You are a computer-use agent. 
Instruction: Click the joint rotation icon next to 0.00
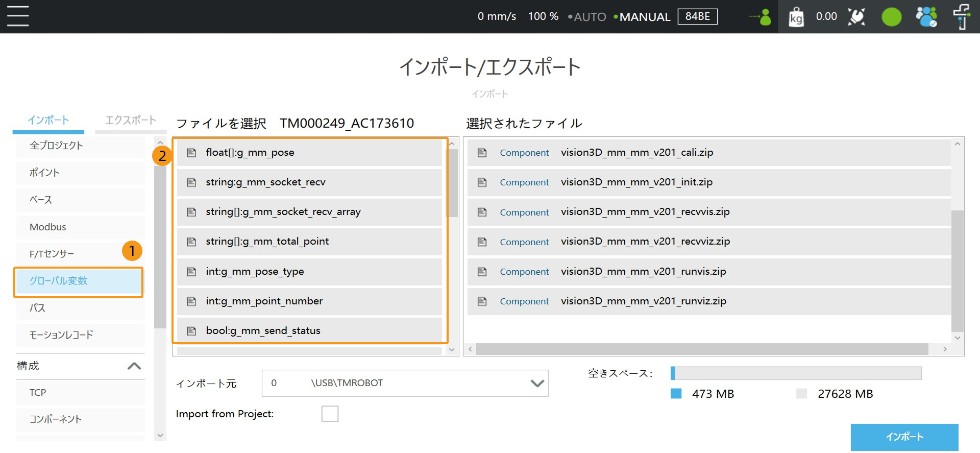[856, 17]
